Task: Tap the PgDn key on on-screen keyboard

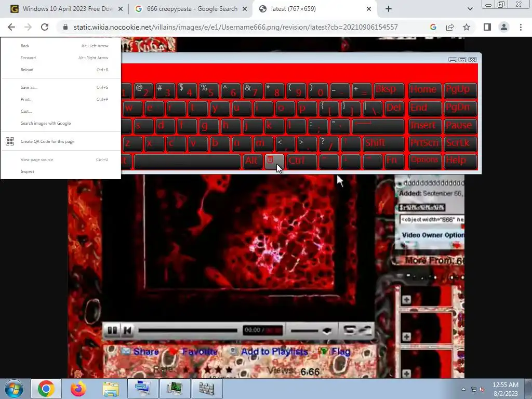Action: 460,108
